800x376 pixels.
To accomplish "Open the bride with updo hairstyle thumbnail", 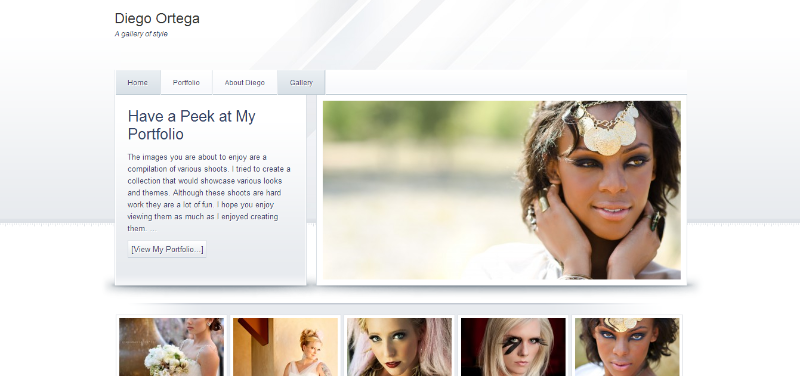I will click(285, 347).
